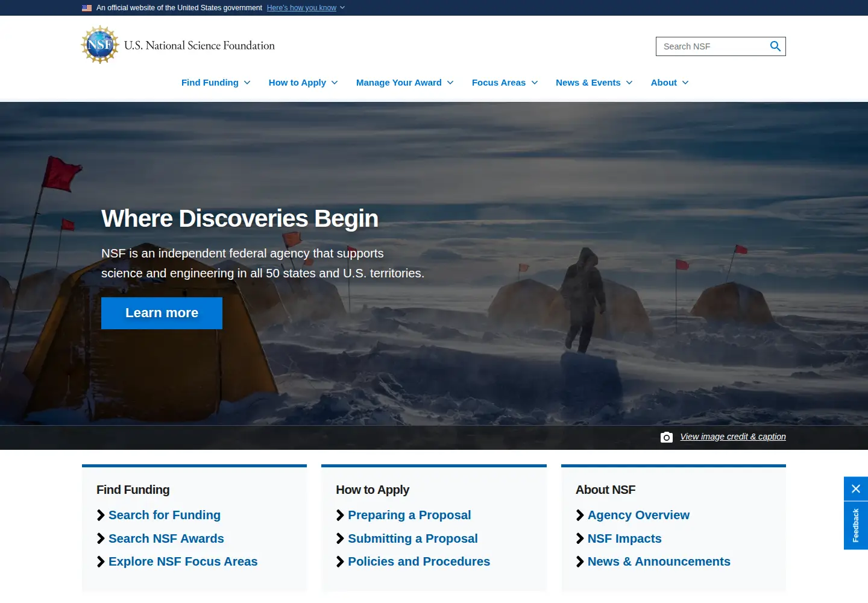Click the arrow icon beside Search NSF Awards
Image resolution: width=868 pixels, height=603 pixels.
tap(101, 538)
